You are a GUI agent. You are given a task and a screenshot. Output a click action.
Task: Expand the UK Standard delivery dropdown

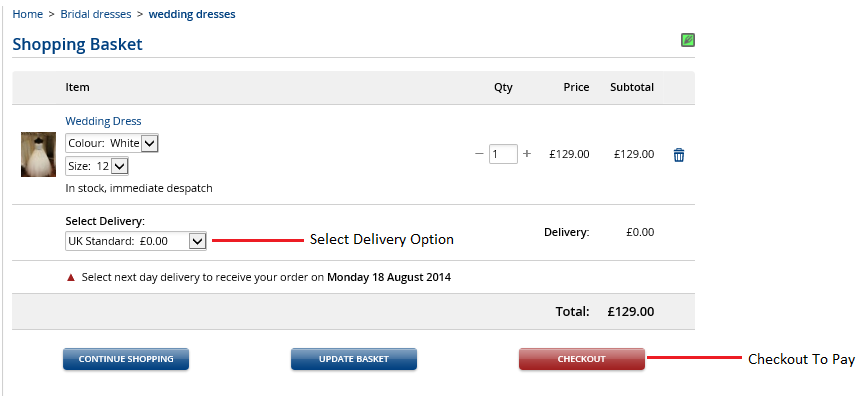[136, 241]
